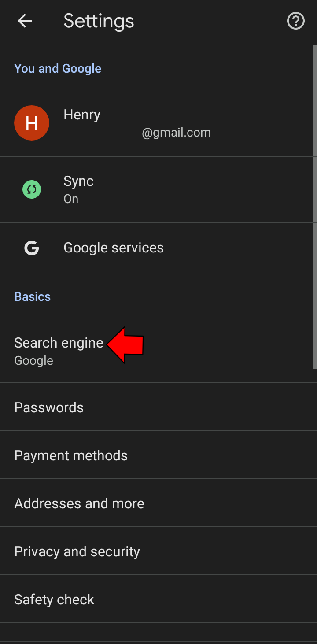
Task: Open Privacy and security
Action: (77, 551)
